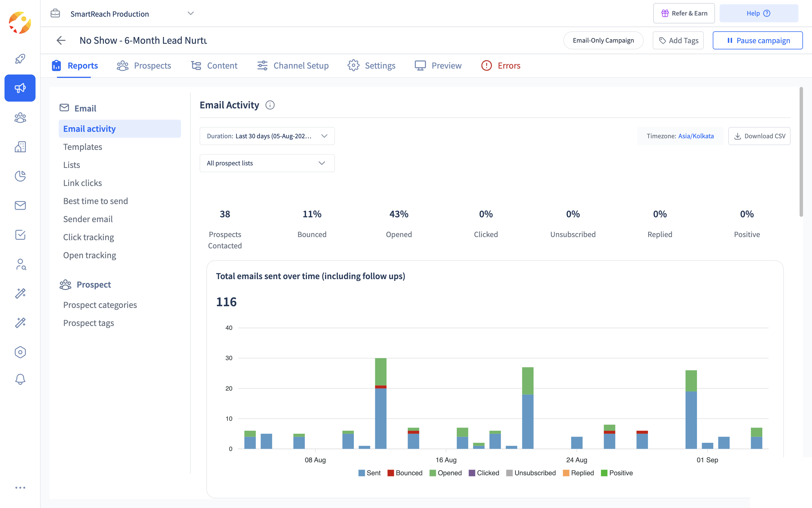Click the back arrow beside campaign name
Viewport: 812px width, 508px height.
61,40
